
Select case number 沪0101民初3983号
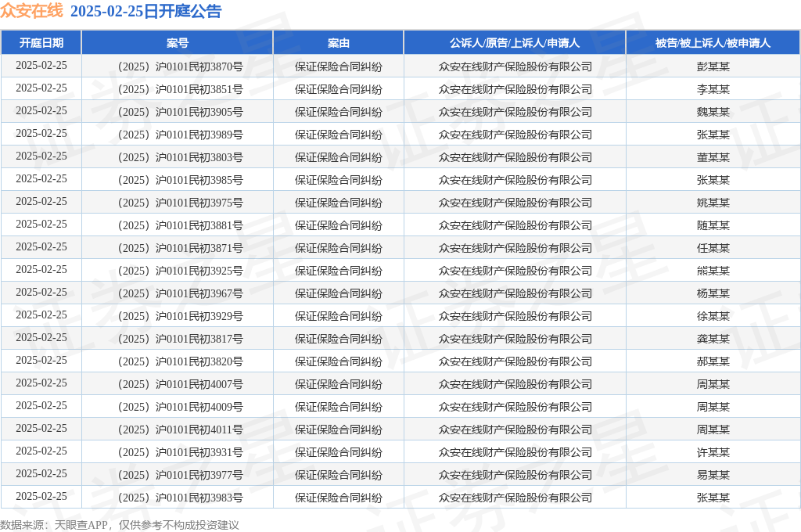pyautogui.click(x=181, y=498)
